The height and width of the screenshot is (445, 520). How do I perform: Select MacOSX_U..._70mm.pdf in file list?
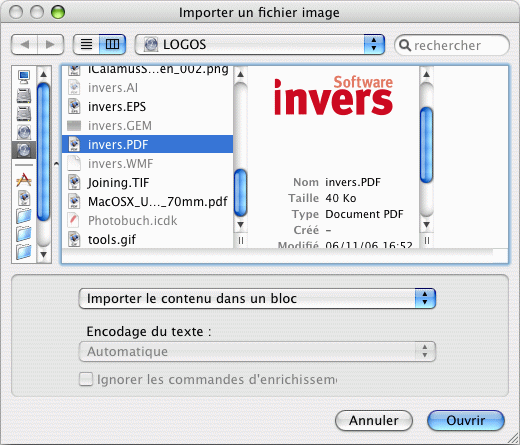pyautogui.click(x=147, y=202)
